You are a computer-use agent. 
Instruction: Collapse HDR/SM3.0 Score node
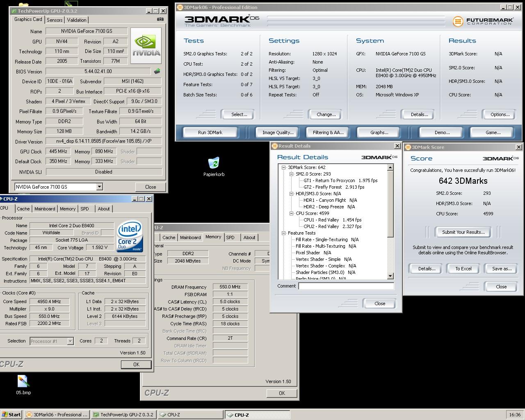291,194
